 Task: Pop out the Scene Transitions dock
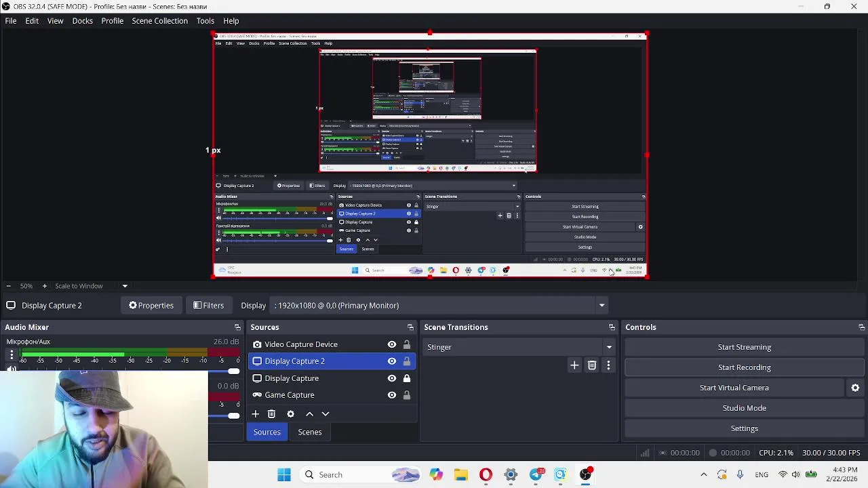pos(612,327)
